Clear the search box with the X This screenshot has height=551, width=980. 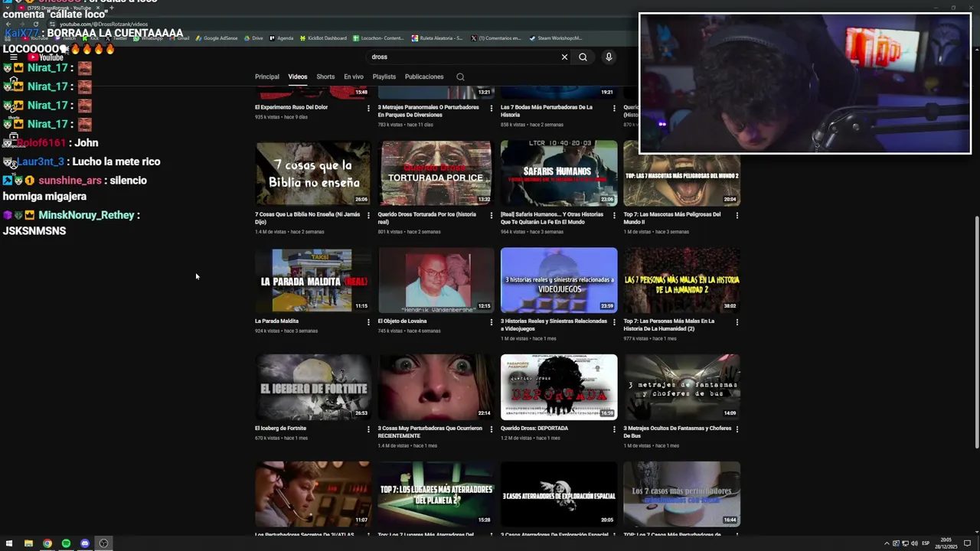tap(564, 57)
